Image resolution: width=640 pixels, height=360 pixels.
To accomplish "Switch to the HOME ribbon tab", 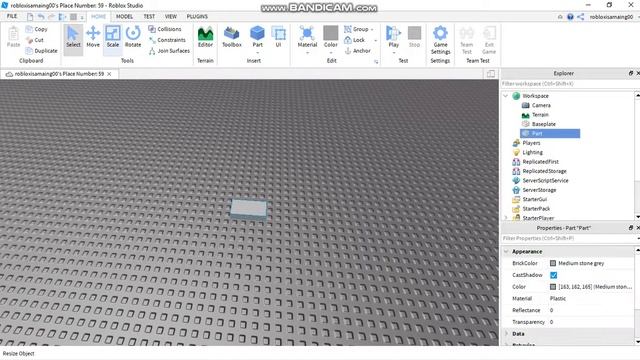I will (x=98, y=16).
